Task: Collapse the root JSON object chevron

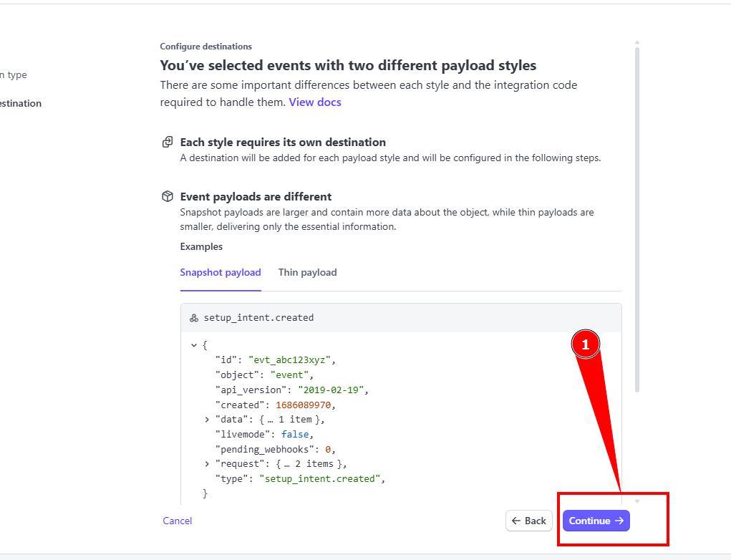Action: [x=194, y=345]
